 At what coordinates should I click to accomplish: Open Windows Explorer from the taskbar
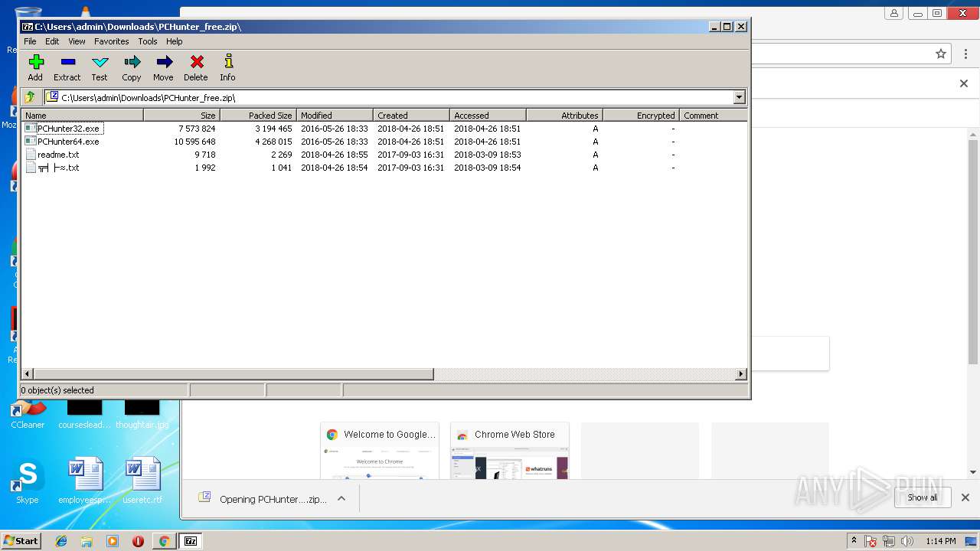point(87,541)
